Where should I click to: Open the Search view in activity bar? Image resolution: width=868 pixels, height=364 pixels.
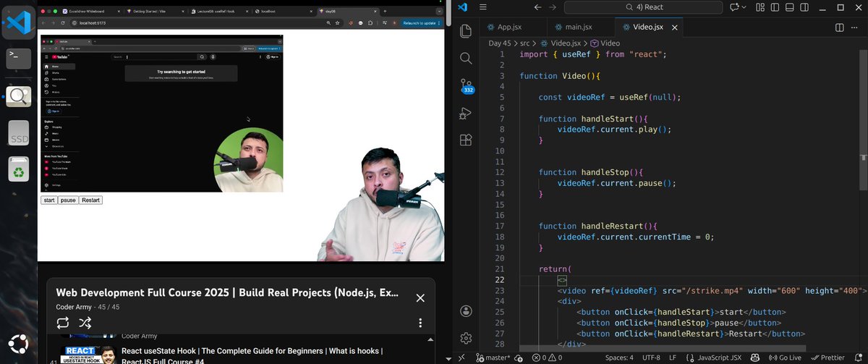pos(466,59)
